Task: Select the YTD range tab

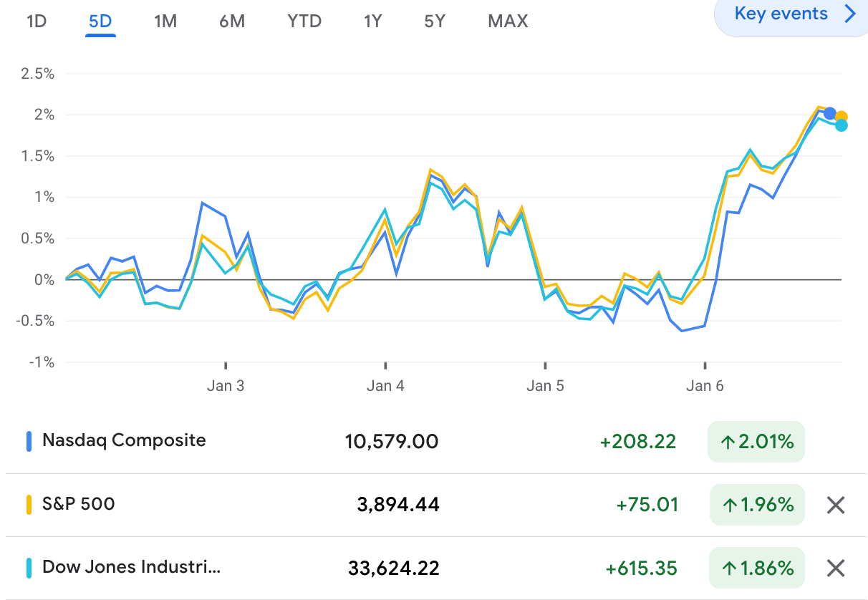Action: [x=304, y=21]
